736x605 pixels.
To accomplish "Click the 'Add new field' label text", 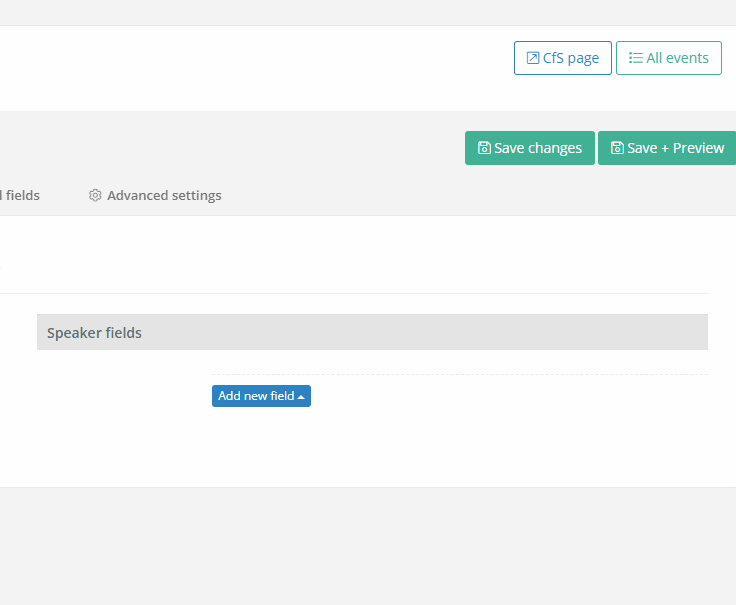I will pos(256,396).
